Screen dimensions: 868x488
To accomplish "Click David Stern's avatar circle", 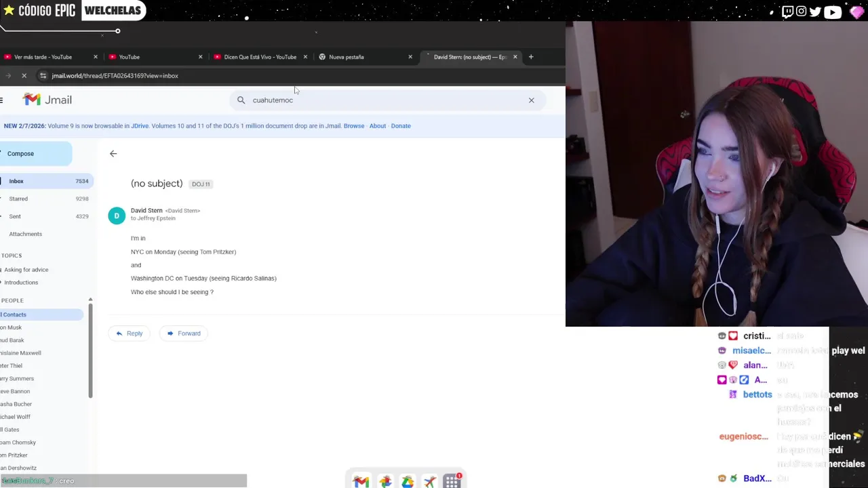I will [x=117, y=216].
